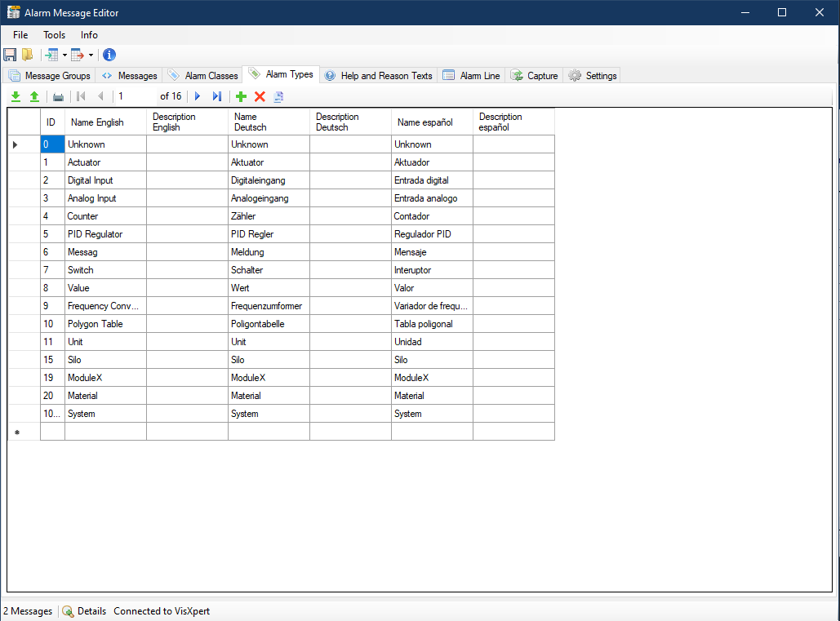Open the import icon's dropdown arrow
The height and width of the screenshot is (621, 840).
click(64, 55)
